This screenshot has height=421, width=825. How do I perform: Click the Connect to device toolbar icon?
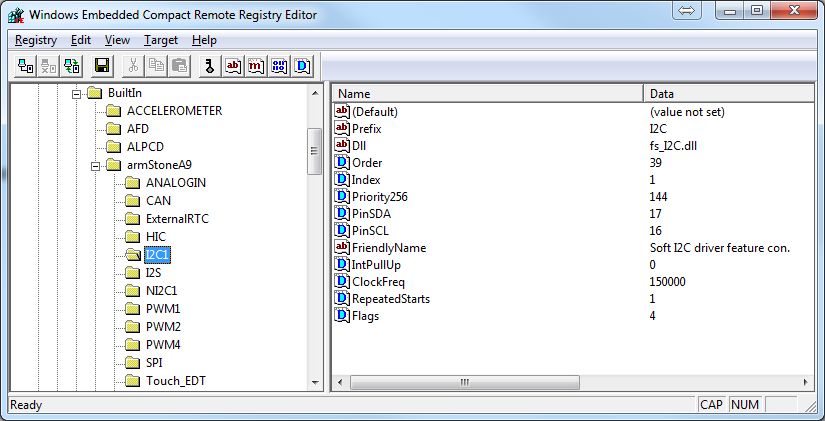(x=26, y=66)
